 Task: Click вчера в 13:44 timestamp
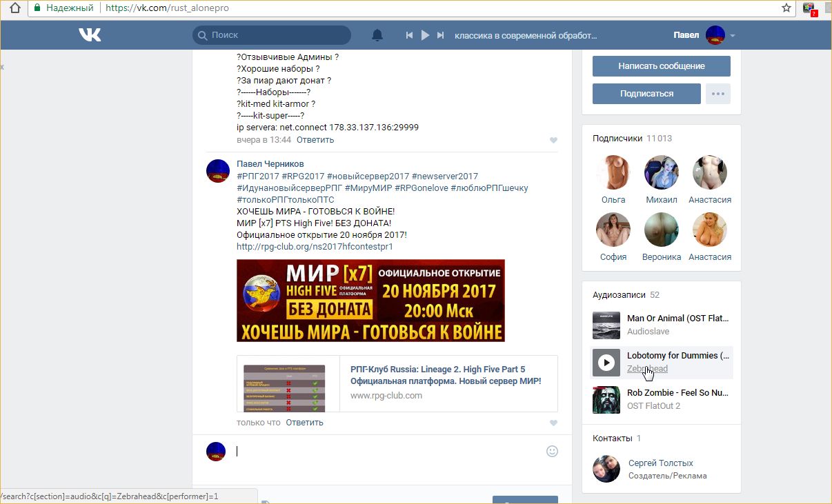(x=264, y=140)
